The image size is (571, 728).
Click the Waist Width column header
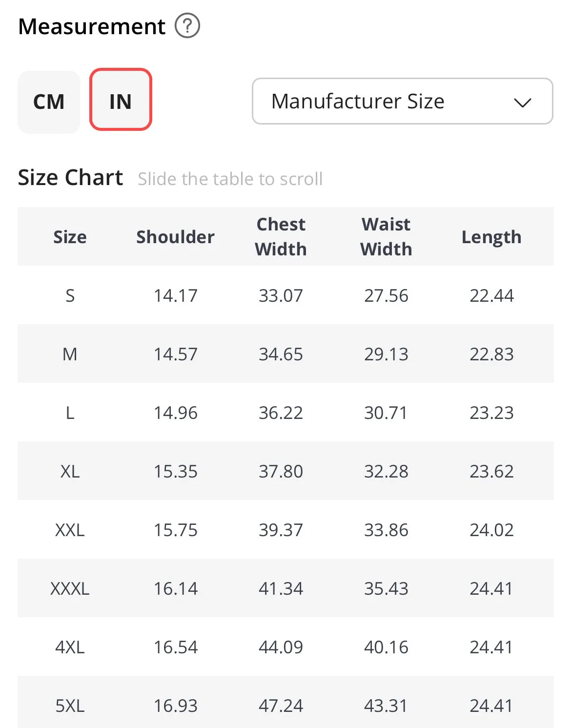coord(386,236)
